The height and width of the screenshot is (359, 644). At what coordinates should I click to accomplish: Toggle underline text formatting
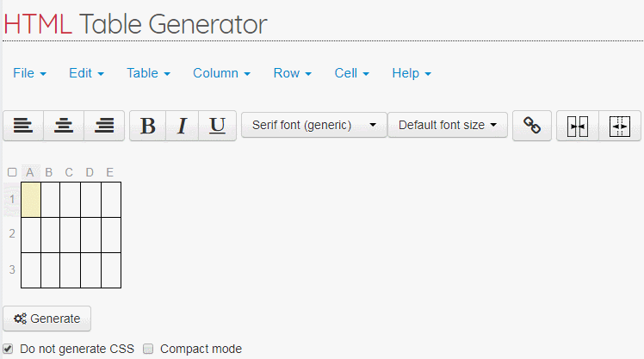[x=218, y=126]
